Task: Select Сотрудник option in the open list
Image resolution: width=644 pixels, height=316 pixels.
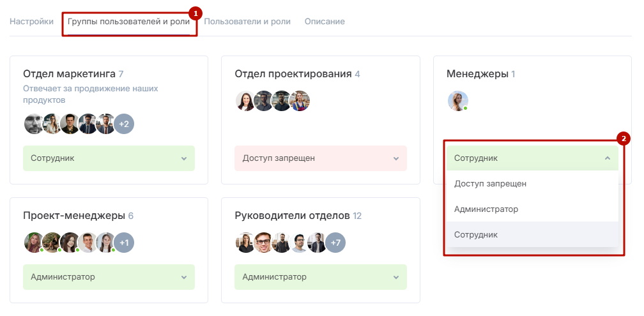Action: tap(476, 235)
